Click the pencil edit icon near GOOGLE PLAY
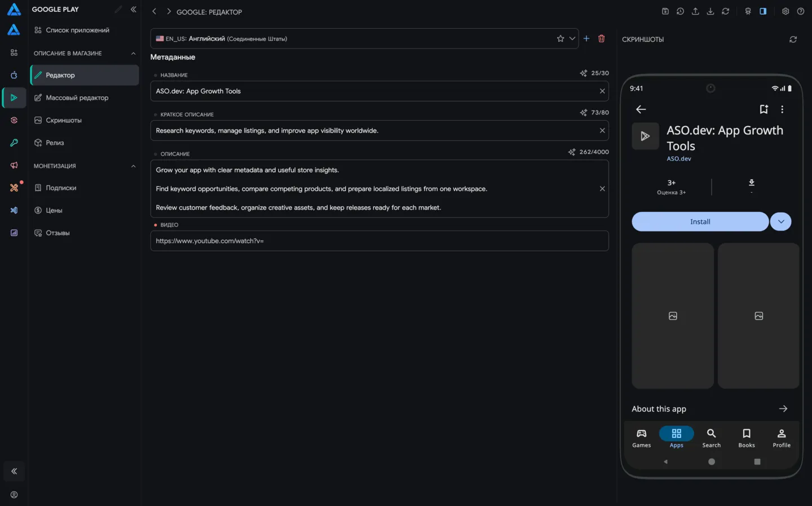Viewport: 812px width, 506px height. click(x=118, y=9)
